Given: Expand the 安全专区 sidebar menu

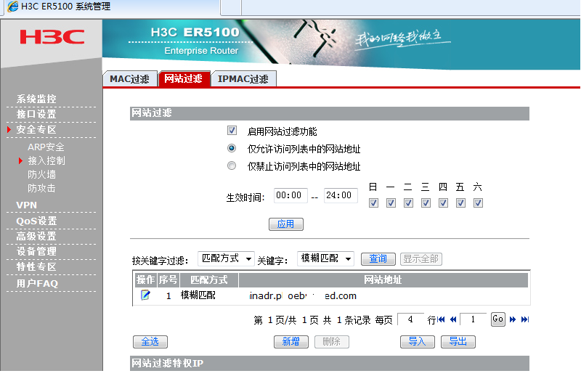Looking at the screenshot, I should tap(36, 130).
